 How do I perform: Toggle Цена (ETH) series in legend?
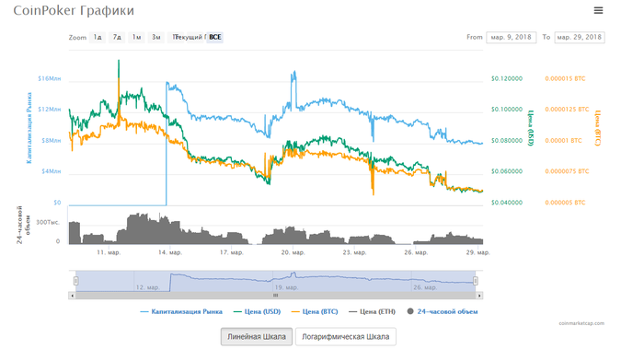point(372,311)
